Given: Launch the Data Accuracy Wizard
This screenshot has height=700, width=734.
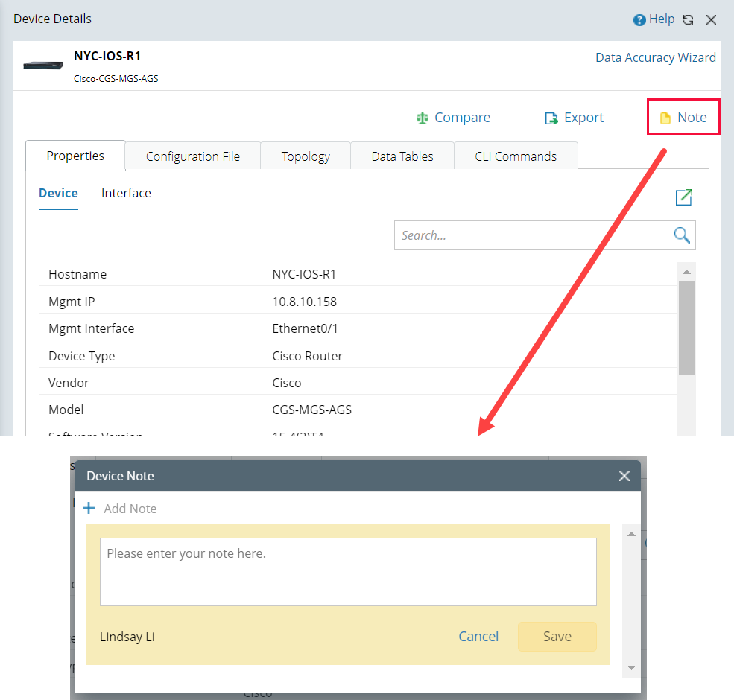Looking at the screenshot, I should coord(655,57).
